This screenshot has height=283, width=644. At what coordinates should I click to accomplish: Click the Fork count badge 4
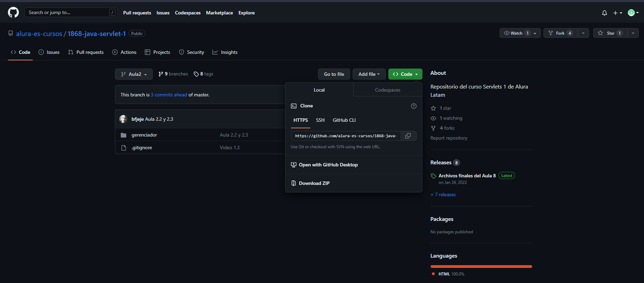point(570,33)
